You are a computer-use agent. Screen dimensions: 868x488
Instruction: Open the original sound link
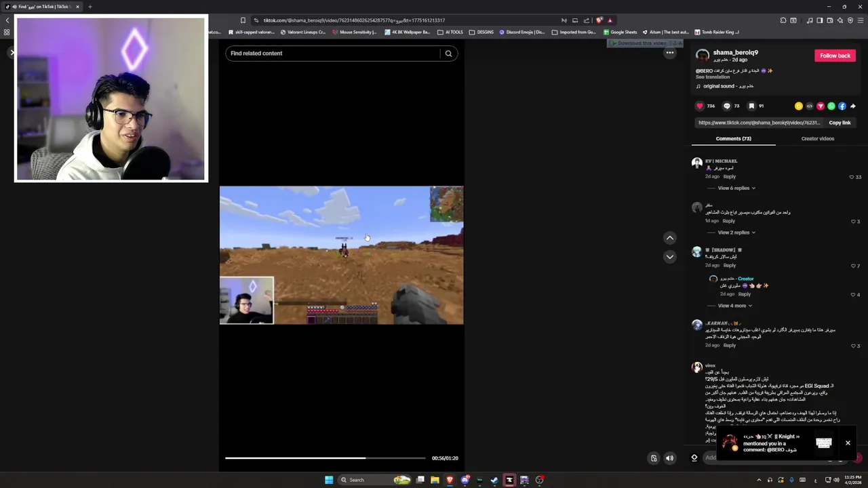729,86
